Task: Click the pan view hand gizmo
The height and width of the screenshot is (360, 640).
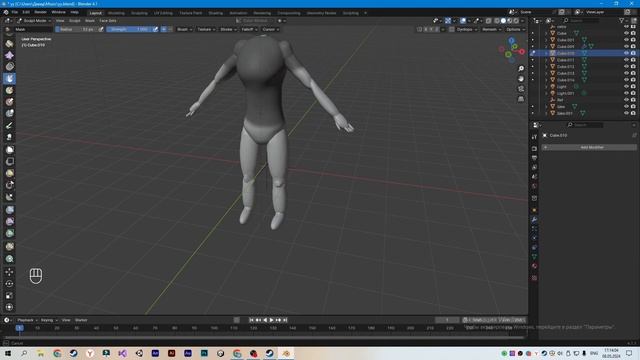Action: [x=521, y=79]
